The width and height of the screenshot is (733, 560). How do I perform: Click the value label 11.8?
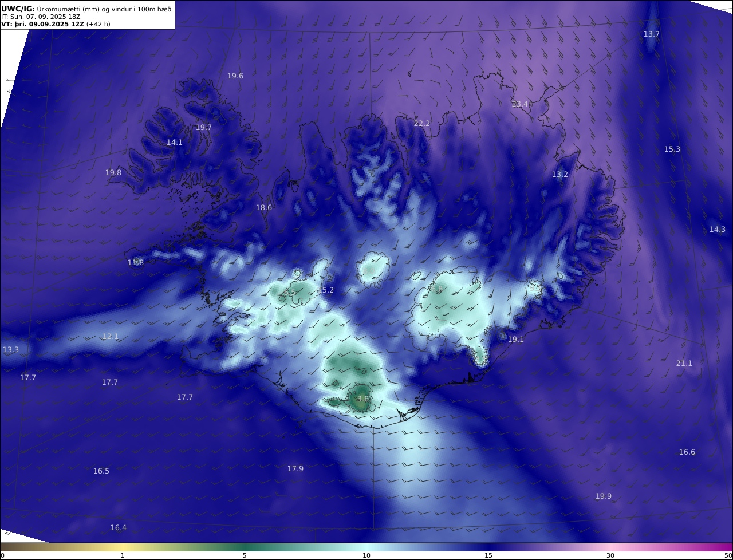136,263
